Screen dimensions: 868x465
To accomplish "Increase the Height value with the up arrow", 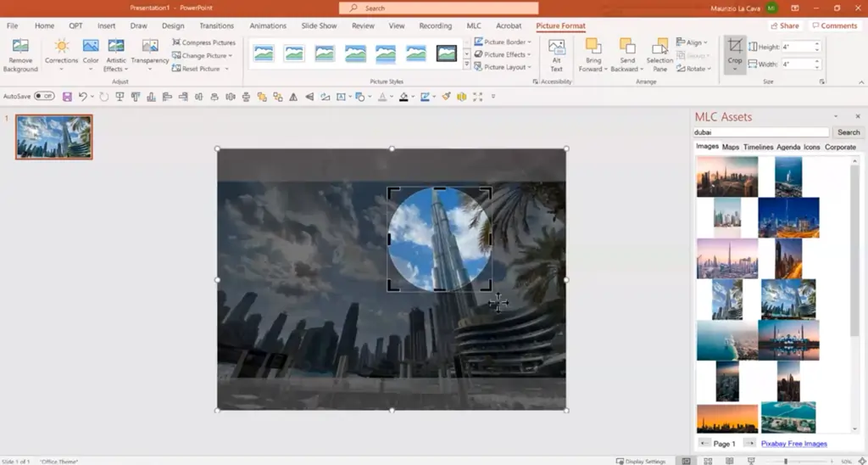I will tap(817, 44).
